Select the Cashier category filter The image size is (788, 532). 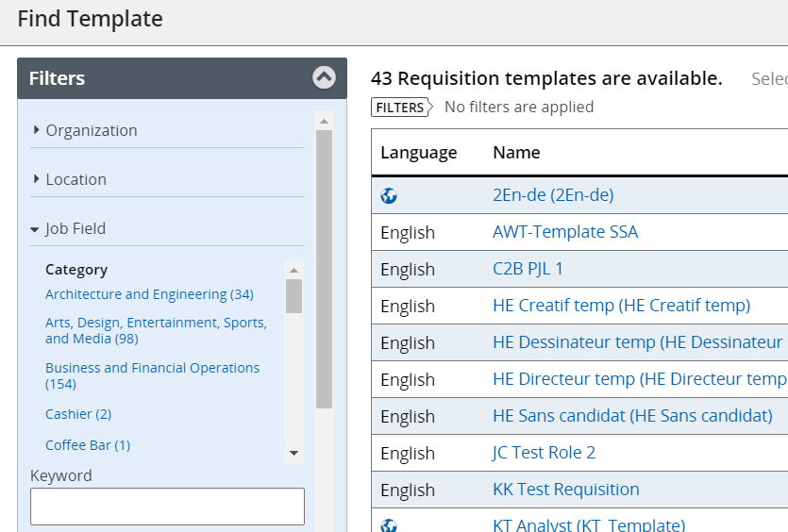click(x=78, y=414)
